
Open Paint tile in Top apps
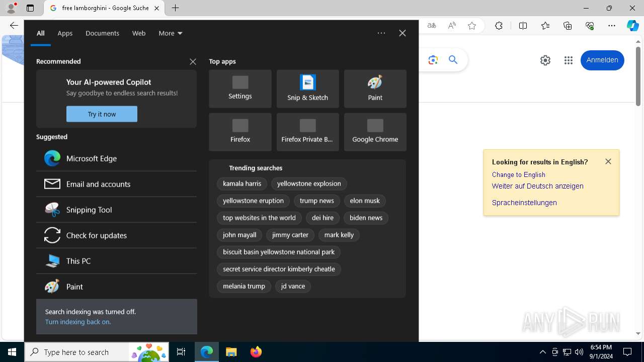pos(375,88)
